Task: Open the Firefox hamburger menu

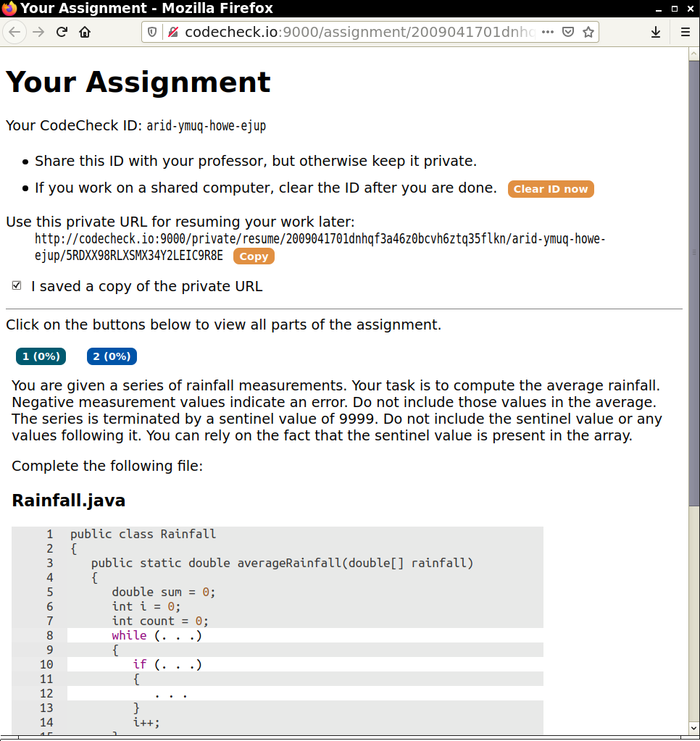Action: pos(685,32)
